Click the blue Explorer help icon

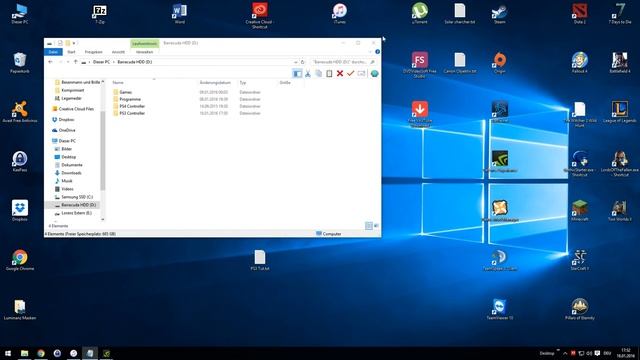377,52
